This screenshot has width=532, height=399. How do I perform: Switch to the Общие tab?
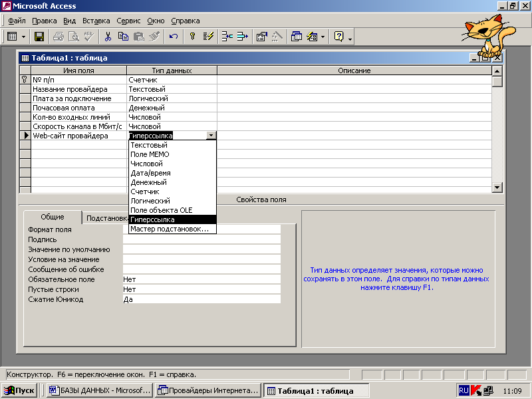53,217
